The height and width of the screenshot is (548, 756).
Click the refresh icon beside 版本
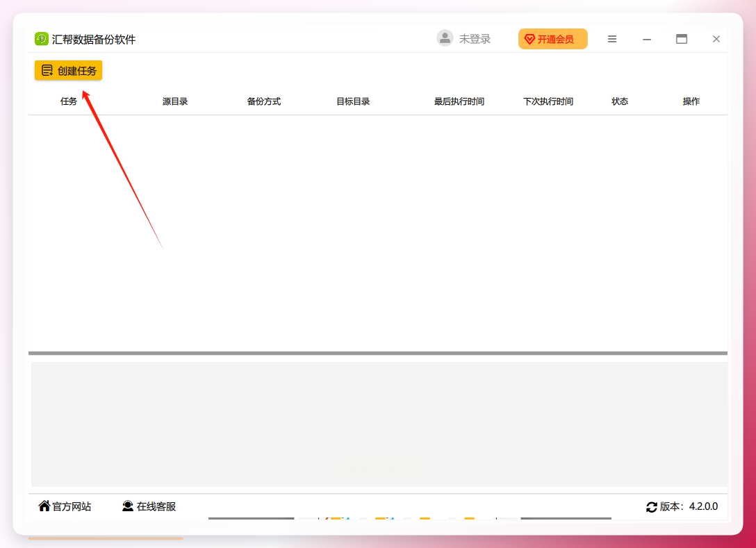(x=651, y=507)
